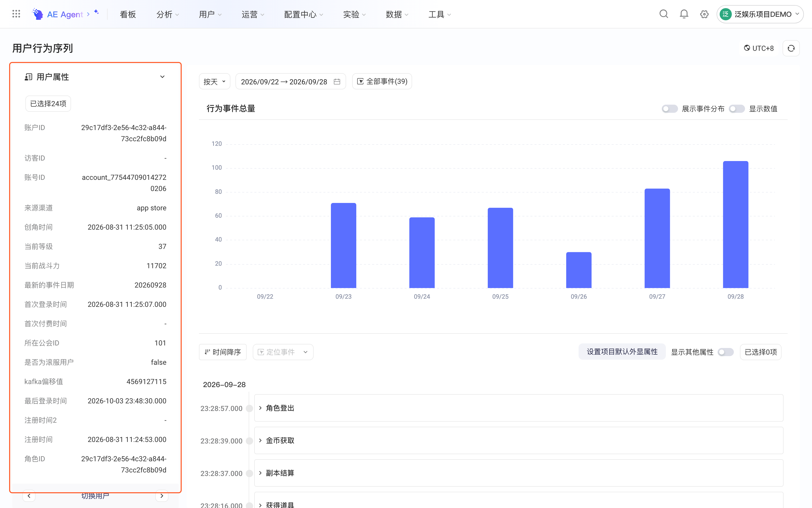Click the 已选择0项 button
The width and height of the screenshot is (812, 508).
[761, 352]
